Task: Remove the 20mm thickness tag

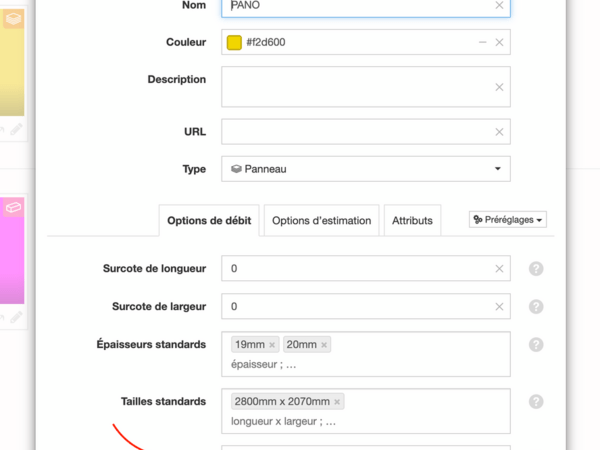Action: click(x=324, y=345)
